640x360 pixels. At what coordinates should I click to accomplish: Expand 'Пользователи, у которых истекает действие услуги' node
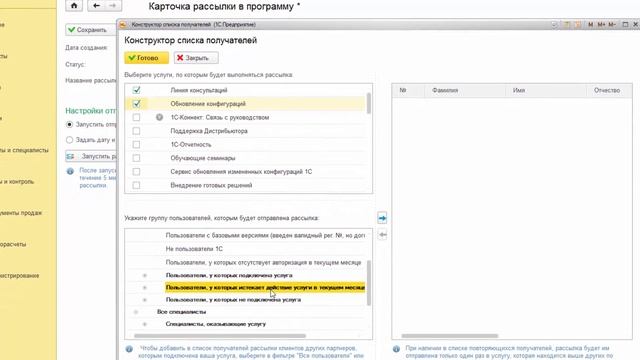(x=144, y=288)
